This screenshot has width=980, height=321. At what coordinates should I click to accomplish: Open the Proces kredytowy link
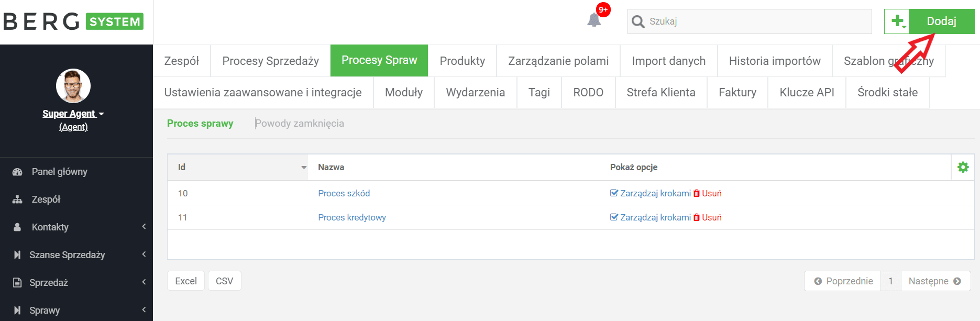point(352,217)
